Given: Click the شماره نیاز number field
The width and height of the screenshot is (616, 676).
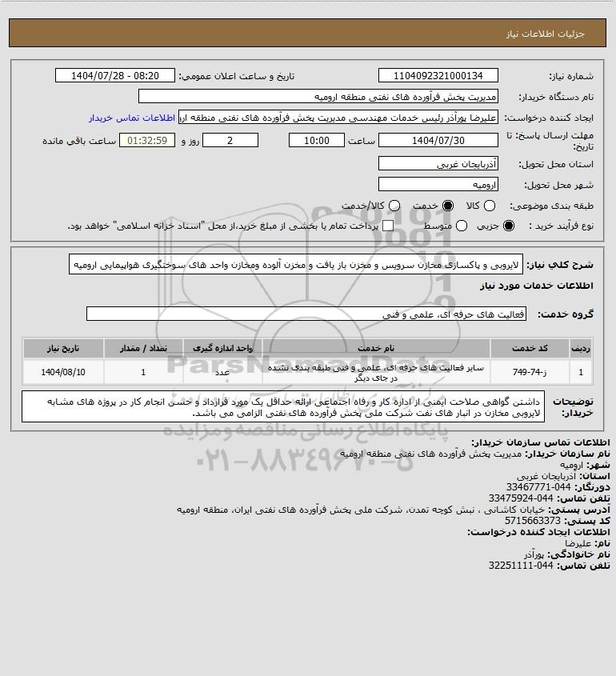Looking at the screenshot, I should pyautogui.click(x=438, y=75).
